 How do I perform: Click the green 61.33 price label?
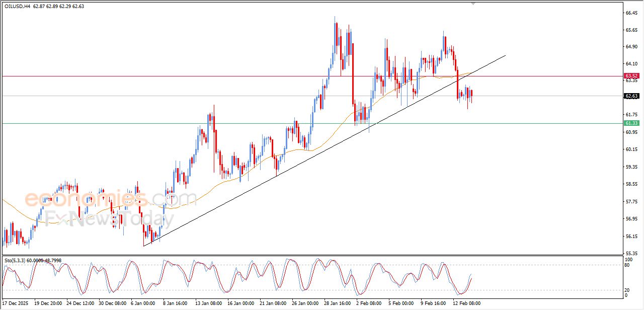click(x=631, y=123)
